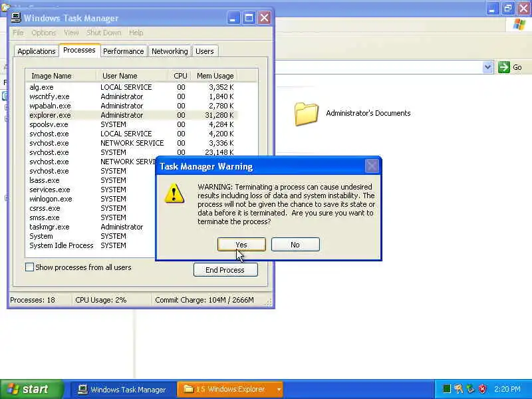The image size is (532, 399).
Task: Select the winlogon.exe process
Action: [x=92, y=199]
